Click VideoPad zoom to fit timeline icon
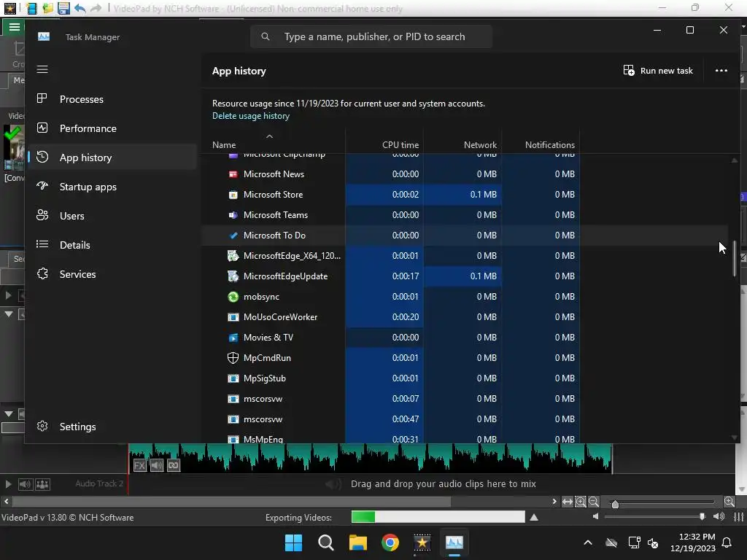 567,502
